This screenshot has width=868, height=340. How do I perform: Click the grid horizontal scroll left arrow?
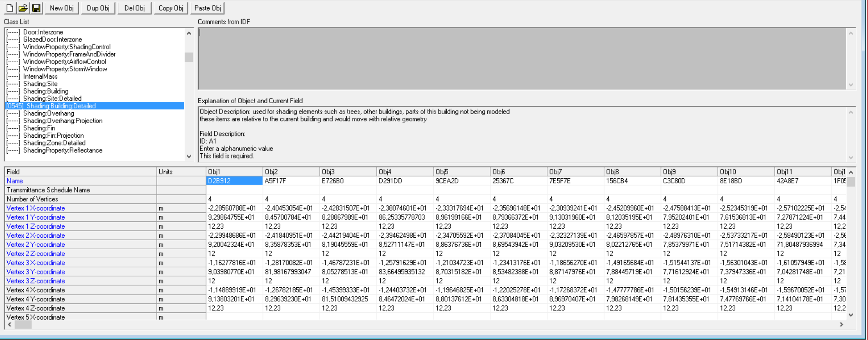click(10, 325)
